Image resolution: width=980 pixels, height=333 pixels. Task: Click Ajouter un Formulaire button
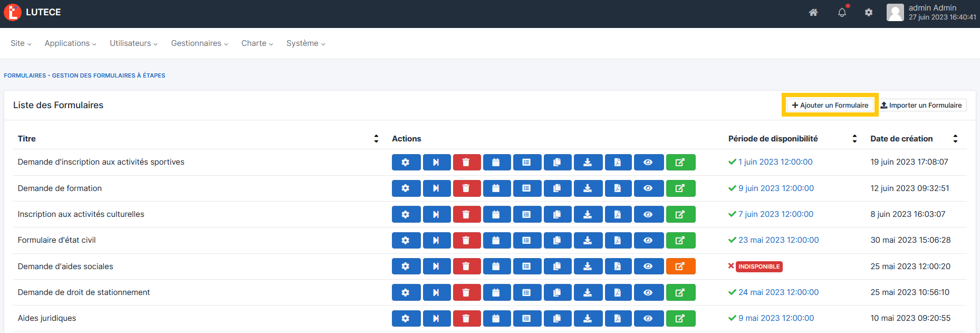tap(830, 105)
